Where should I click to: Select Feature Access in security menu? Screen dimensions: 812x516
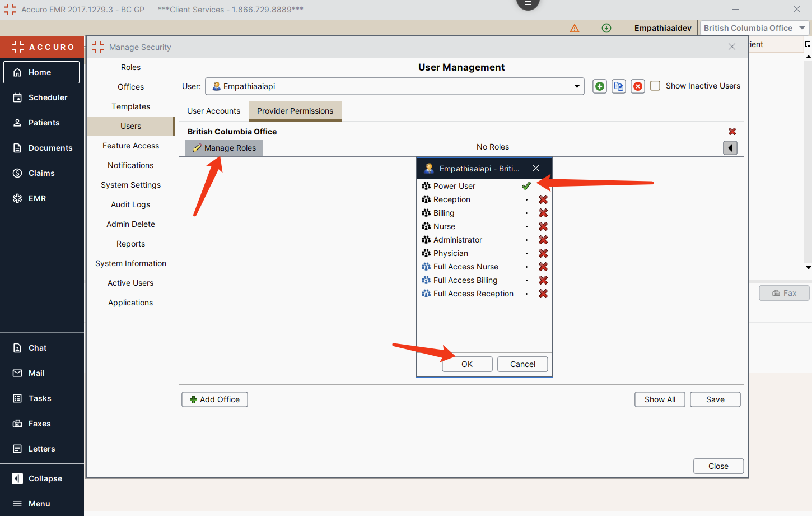point(130,146)
